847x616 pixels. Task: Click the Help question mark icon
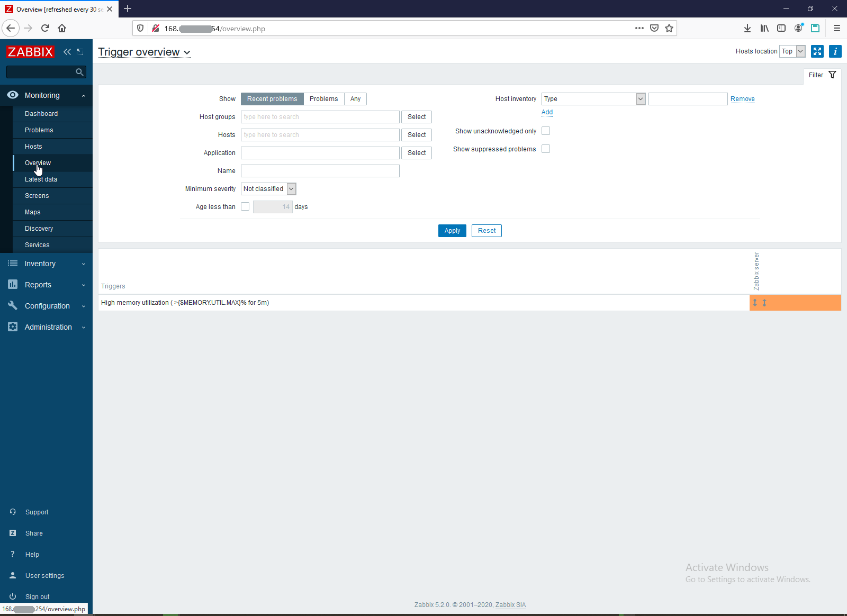13,555
